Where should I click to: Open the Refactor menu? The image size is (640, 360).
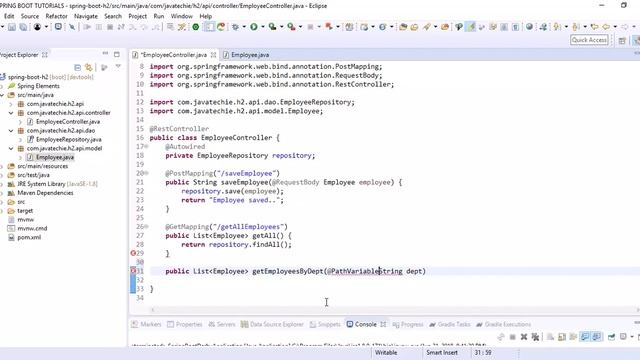pos(56,16)
